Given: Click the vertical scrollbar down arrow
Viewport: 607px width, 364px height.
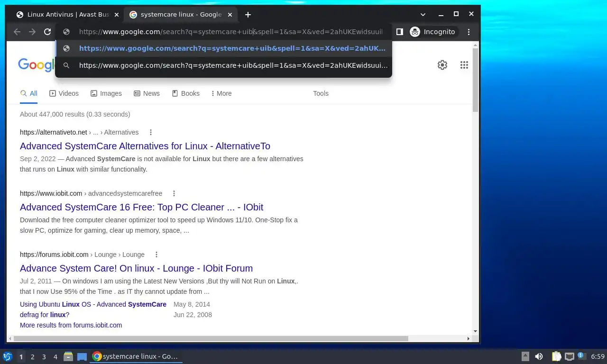Looking at the screenshot, I should tap(476, 331).
